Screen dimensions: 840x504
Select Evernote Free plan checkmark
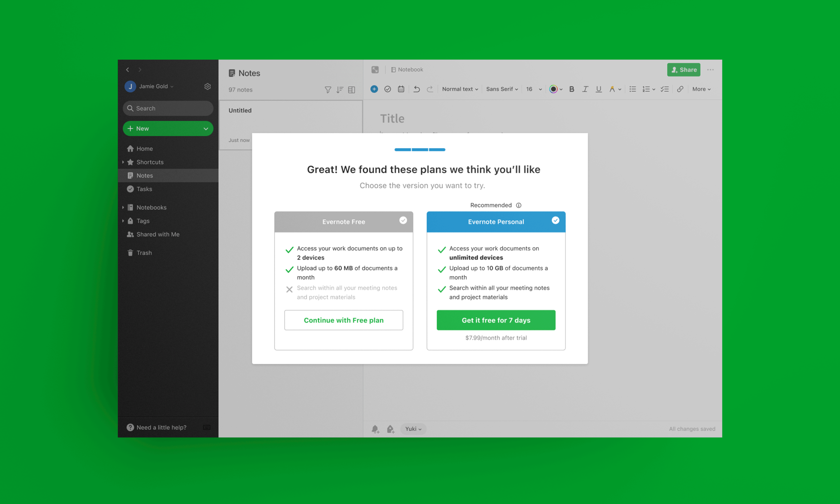(403, 220)
